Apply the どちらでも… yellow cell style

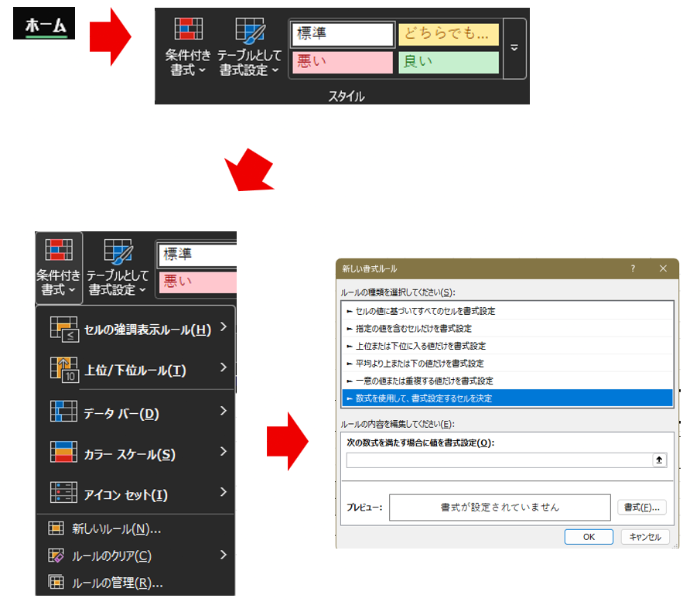pyautogui.click(x=448, y=34)
